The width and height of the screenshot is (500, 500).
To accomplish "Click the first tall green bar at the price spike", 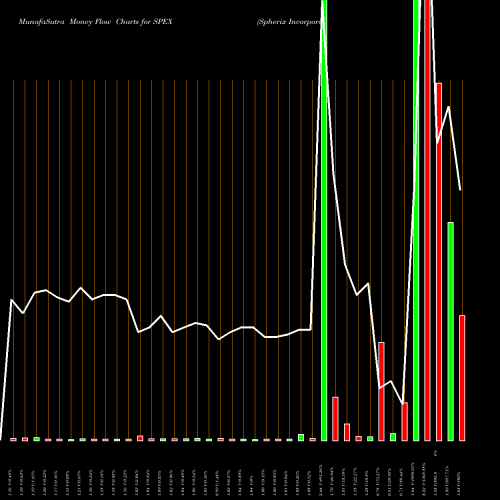I will (x=324, y=220).
